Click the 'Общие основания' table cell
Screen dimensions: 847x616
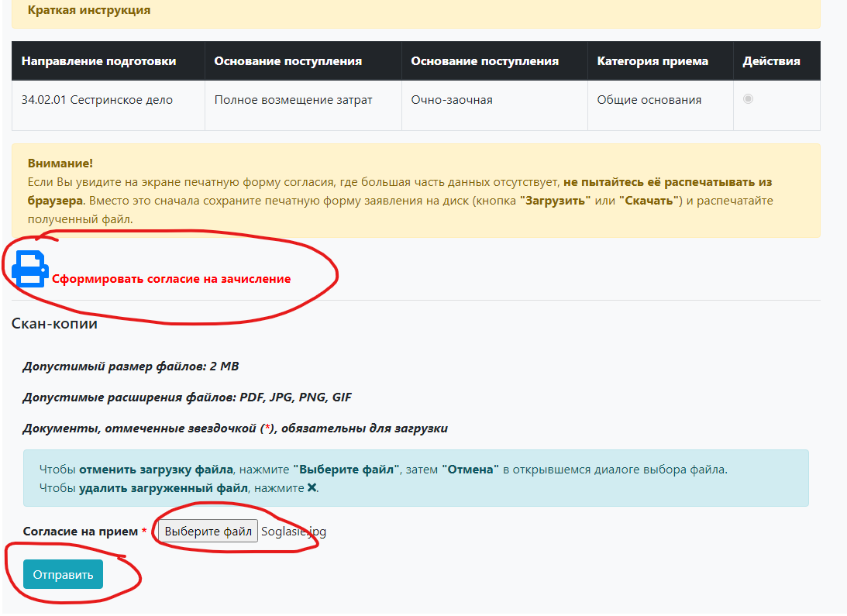tap(649, 100)
